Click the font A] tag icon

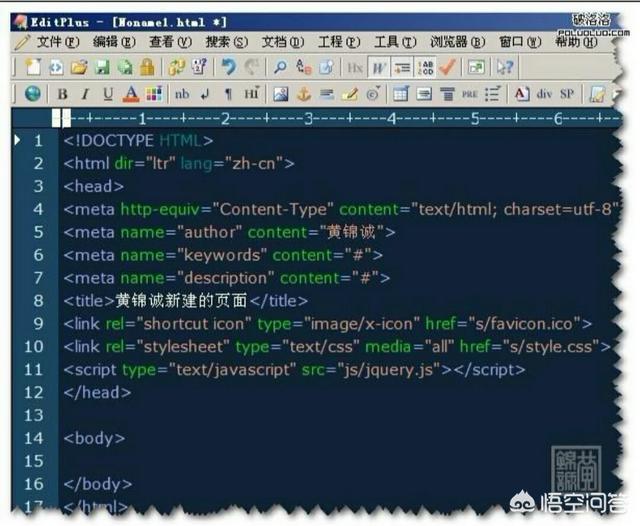(522, 94)
